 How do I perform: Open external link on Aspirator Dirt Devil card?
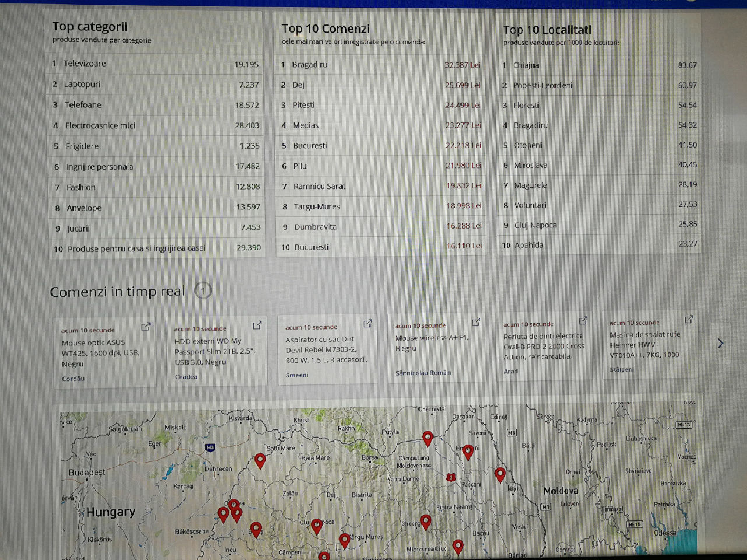[x=367, y=323]
